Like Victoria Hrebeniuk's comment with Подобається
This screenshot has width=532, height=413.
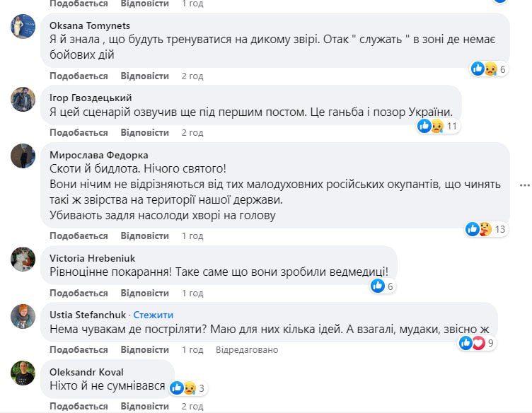click(79, 293)
